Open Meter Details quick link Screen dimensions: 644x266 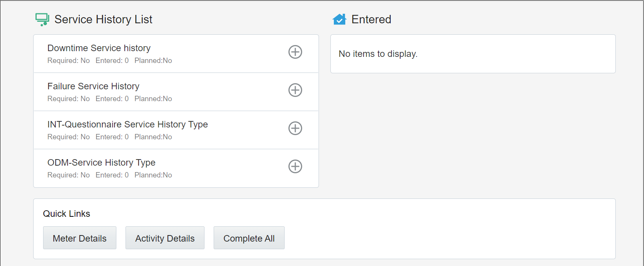pos(79,238)
